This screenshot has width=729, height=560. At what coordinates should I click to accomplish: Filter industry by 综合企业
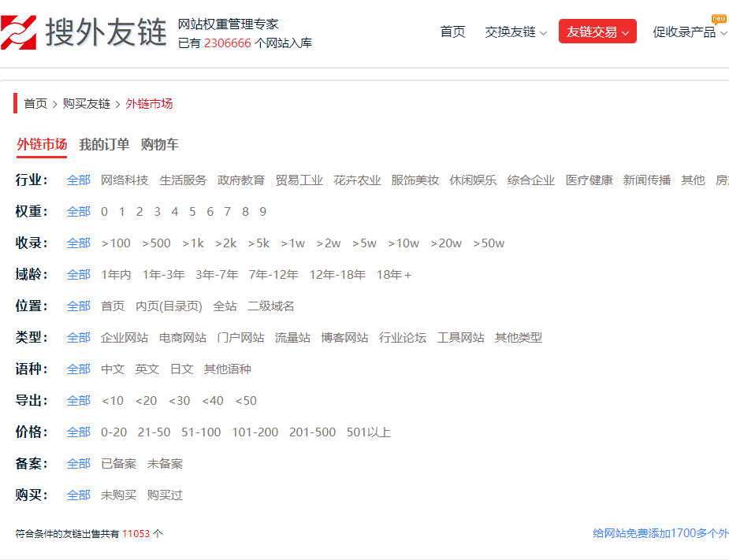[531, 180]
